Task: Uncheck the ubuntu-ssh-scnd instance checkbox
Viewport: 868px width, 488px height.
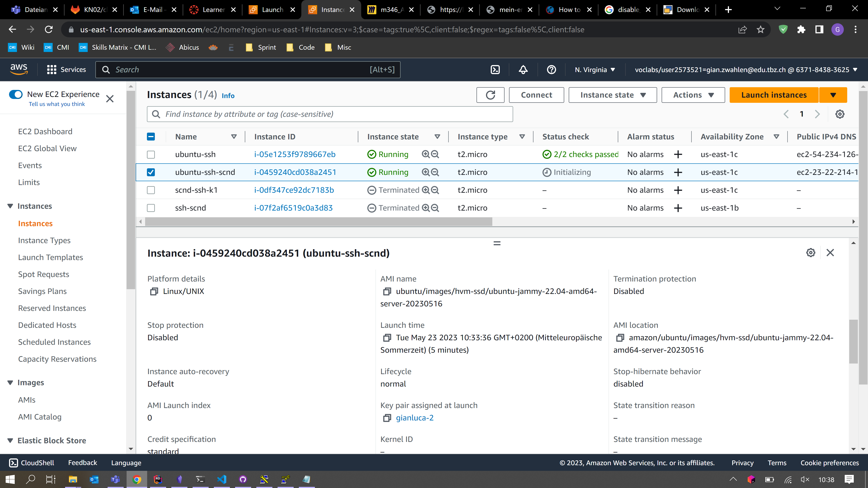Action: (x=151, y=172)
